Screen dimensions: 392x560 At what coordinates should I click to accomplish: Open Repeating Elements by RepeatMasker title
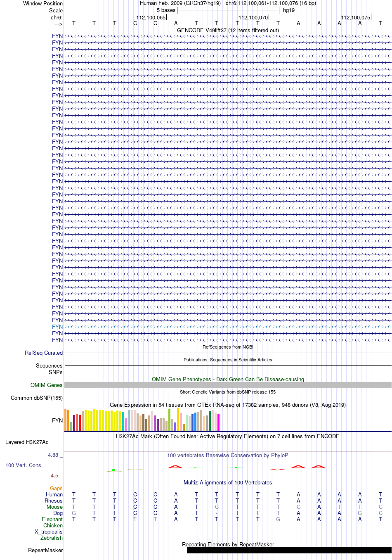pyautogui.click(x=228, y=544)
